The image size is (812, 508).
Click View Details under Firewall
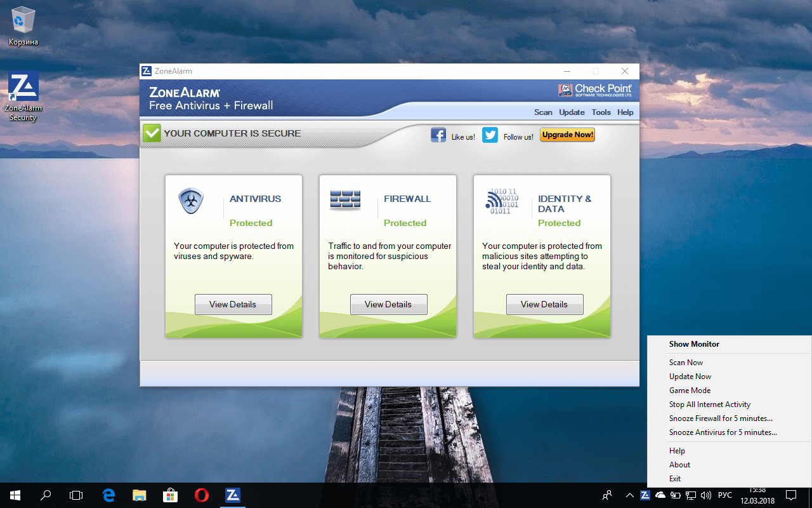[388, 304]
